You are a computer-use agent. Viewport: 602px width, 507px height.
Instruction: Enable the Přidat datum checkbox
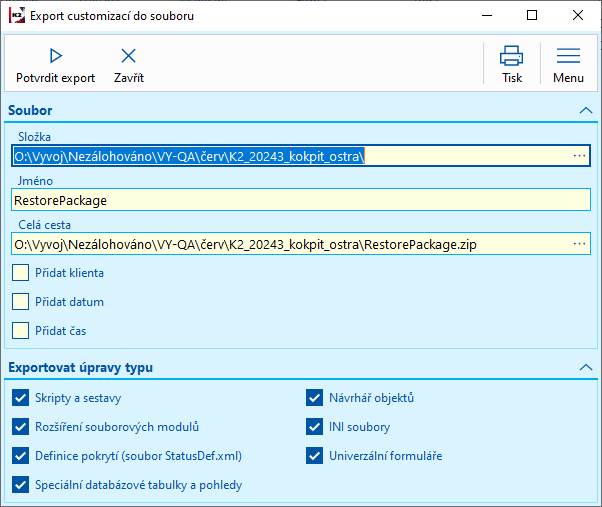point(21,301)
